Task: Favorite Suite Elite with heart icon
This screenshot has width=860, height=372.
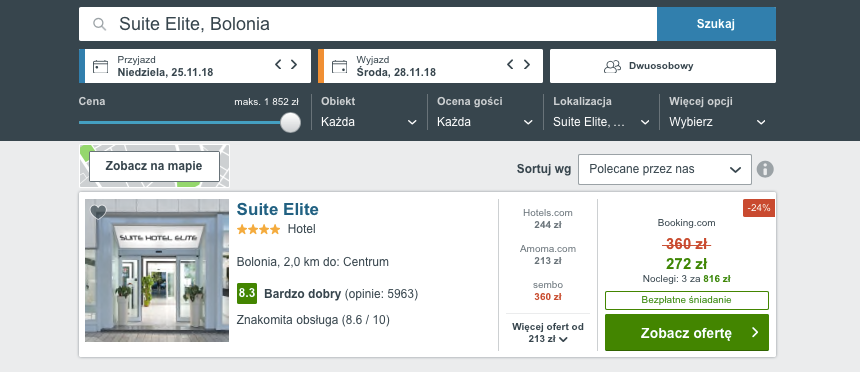Action: (x=98, y=212)
